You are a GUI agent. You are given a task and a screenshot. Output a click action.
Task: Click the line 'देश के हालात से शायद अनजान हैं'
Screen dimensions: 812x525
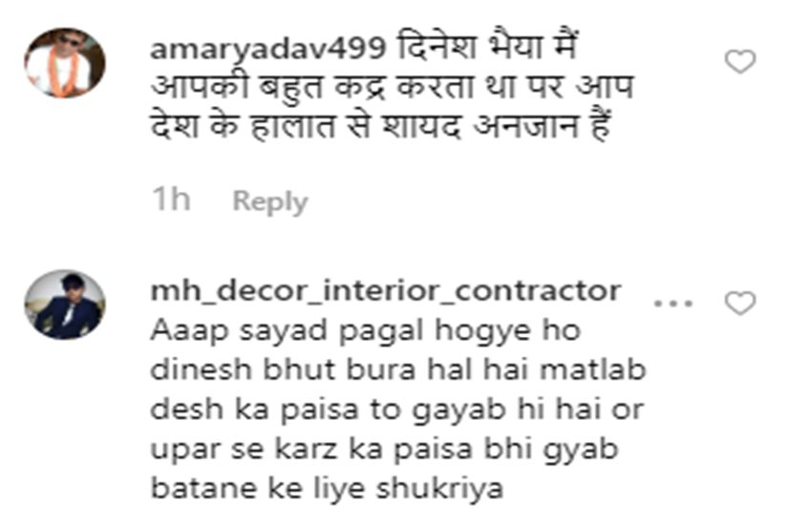pyautogui.click(x=380, y=126)
